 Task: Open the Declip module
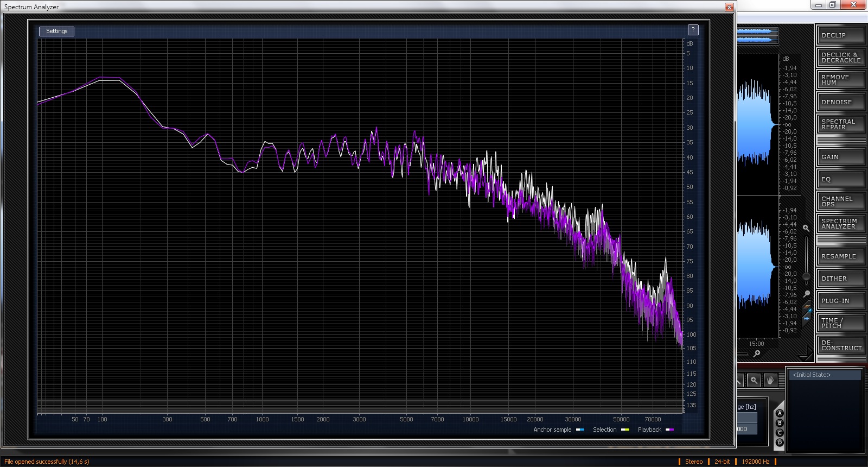pyautogui.click(x=841, y=35)
